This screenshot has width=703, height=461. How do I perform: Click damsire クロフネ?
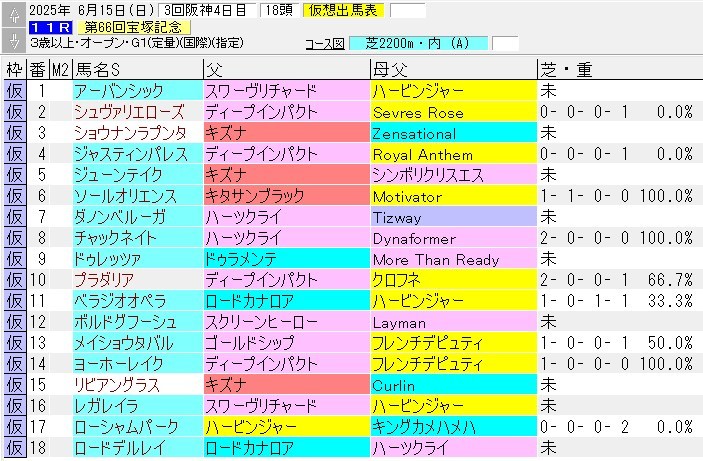[x=454, y=280]
